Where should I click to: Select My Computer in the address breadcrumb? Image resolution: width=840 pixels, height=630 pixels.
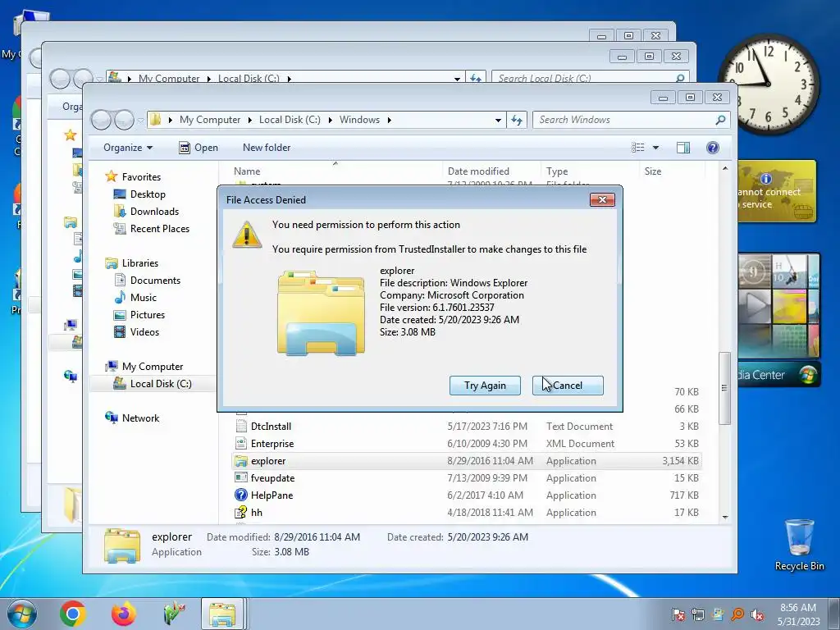tap(209, 120)
